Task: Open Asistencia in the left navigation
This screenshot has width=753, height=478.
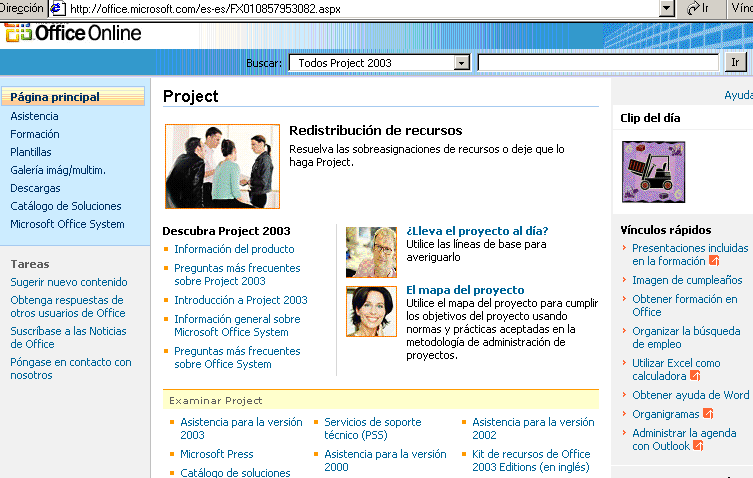Action: tap(35, 116)
